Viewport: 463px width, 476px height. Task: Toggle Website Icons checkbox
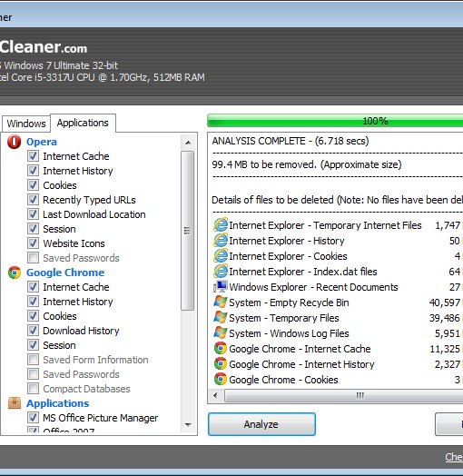pyautogui.click(x=33, y=243)
